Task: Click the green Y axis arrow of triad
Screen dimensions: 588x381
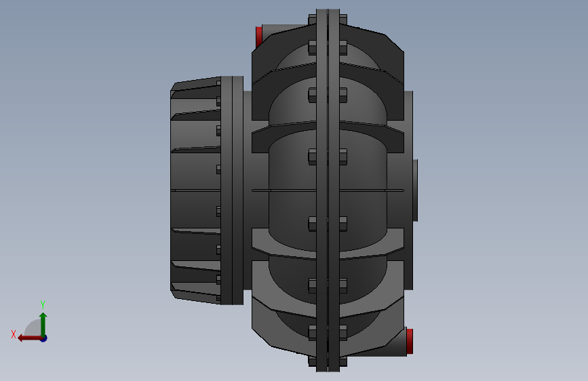Action: [x=43, y=324]
